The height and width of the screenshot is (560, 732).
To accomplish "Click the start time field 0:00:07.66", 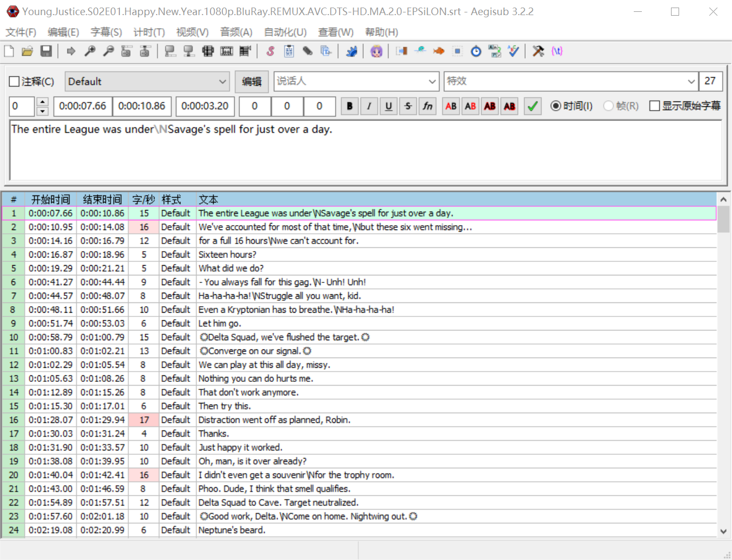I will click(83, 106).
